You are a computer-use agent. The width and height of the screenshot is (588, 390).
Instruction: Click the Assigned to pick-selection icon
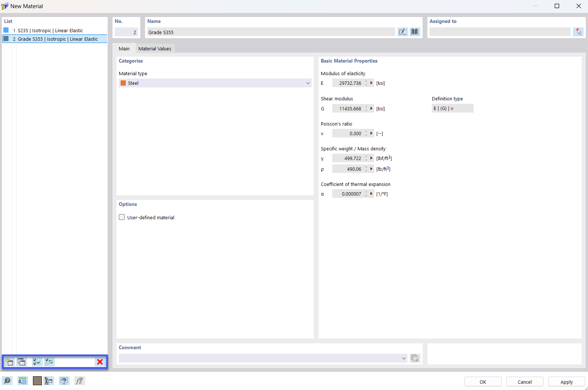[578, 32]
